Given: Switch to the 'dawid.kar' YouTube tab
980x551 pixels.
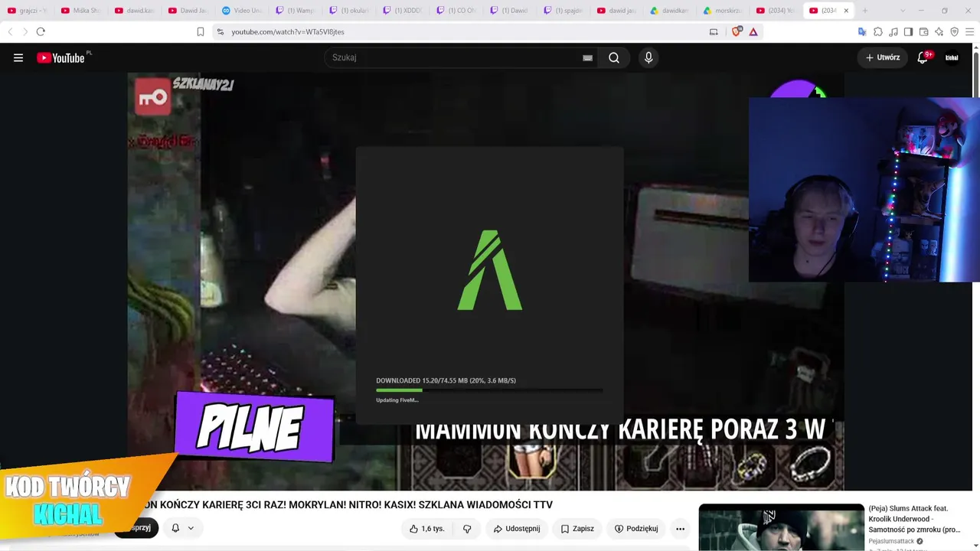Looking at the screenshot, I should [135, 11].
